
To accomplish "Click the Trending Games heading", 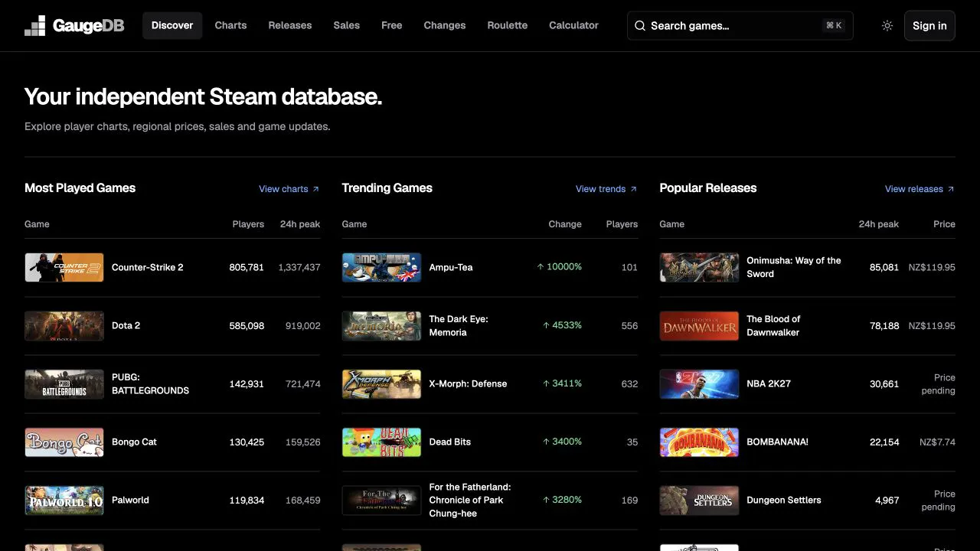I will pos(387,188).
